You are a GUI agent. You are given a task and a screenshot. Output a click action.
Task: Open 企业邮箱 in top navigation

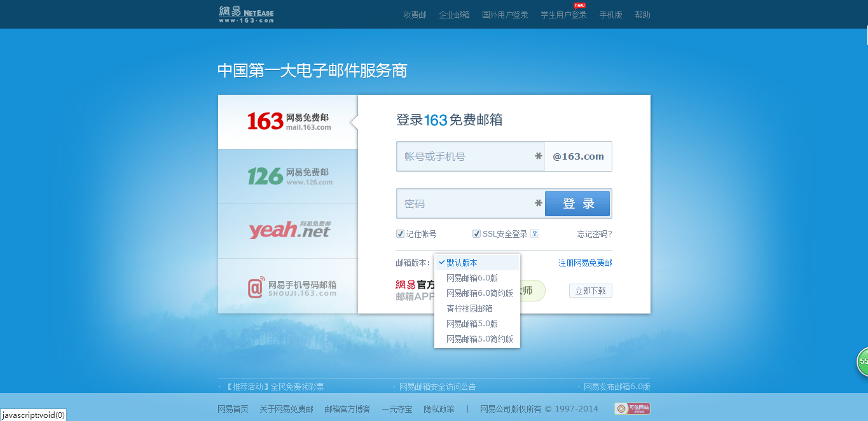click(x=454, y=15)
